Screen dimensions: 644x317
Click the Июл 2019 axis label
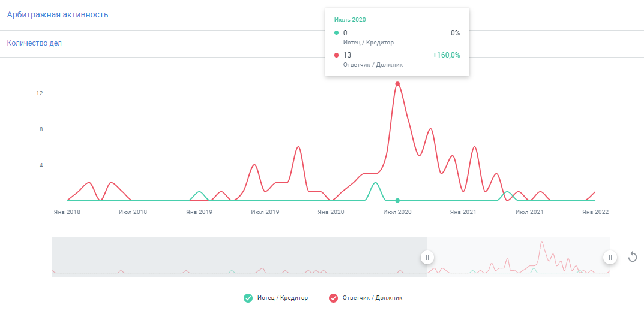click(x=265, y=212)
